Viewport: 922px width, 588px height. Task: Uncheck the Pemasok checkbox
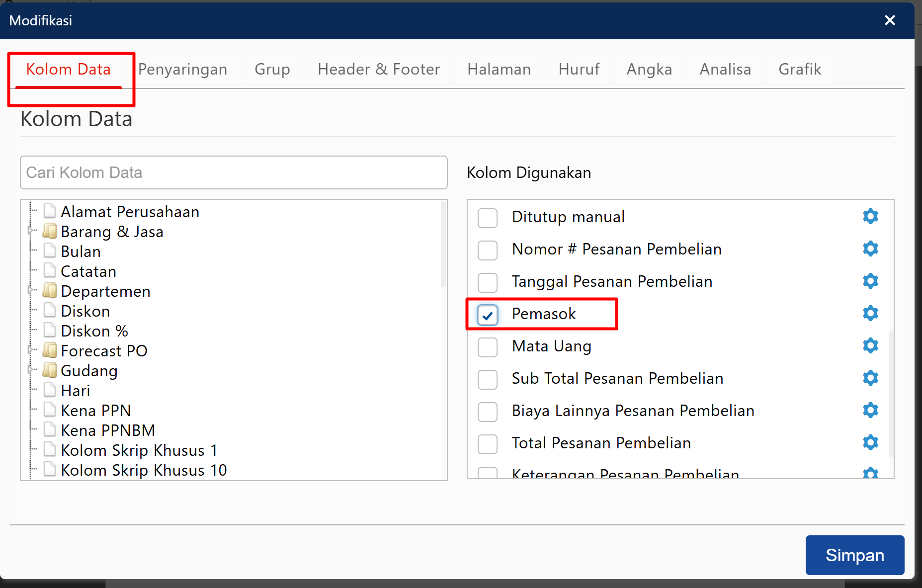tap(487, 315)
